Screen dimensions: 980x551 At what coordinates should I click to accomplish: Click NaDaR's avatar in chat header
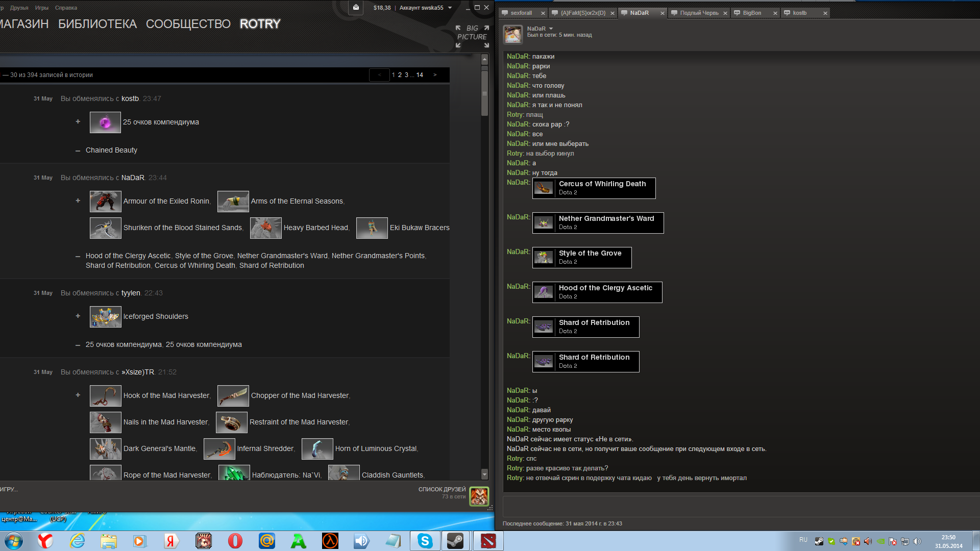click(x=513, y=34)
